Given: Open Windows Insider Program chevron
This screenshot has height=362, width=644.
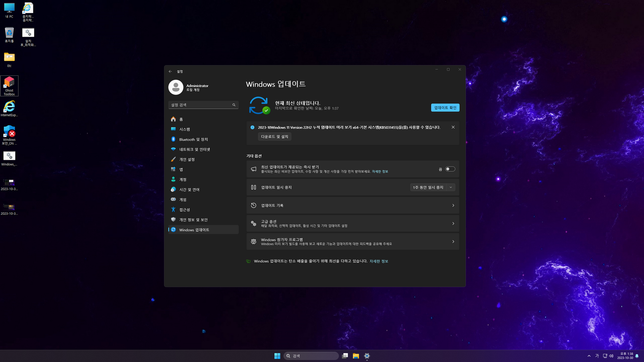Looking at the screenshot, I should pyautogui.click(x=453, y=242).
